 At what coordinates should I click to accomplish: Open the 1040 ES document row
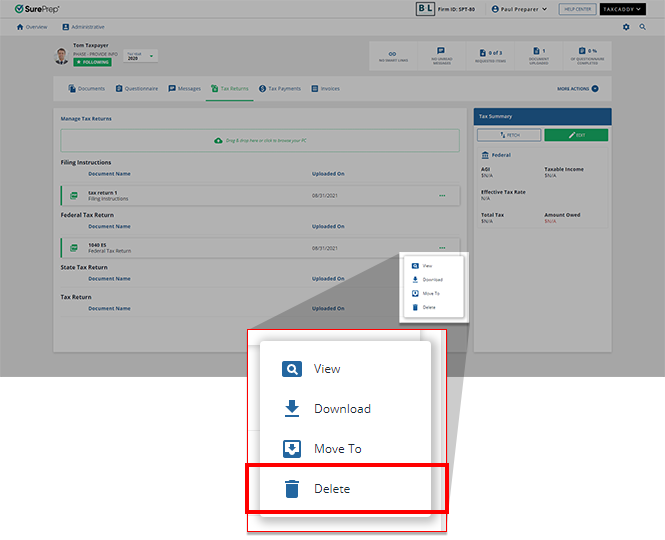point(260,248)
